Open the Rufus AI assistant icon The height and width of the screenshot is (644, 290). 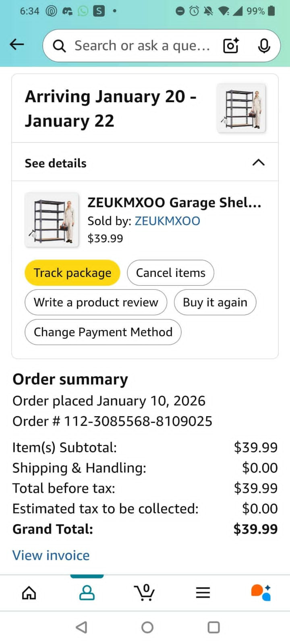(x=261, y=592)
